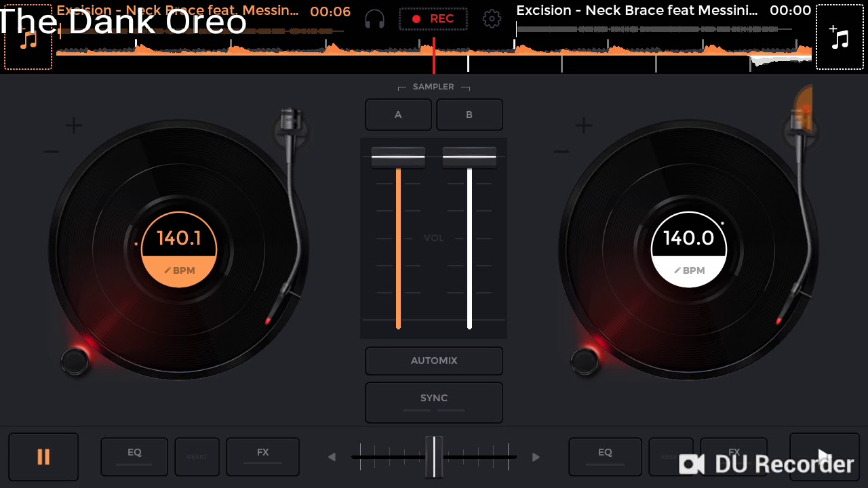The image size is (868, 488).
Task: Pause the left deck
Action: pyautogui.click(x=43, y=457)
